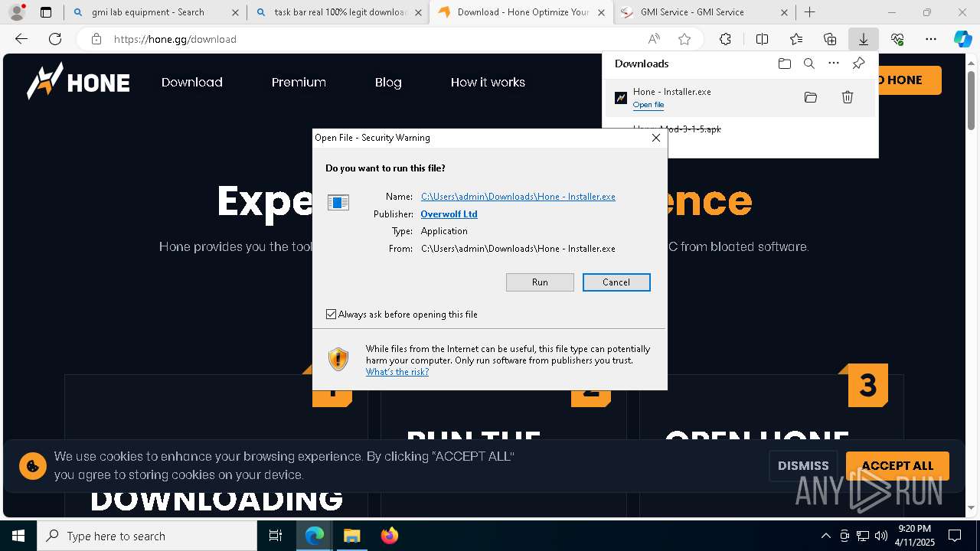The width and height of the screenshot is (980, 551).
Task: Open How it works page
Action: coord(488,82)
